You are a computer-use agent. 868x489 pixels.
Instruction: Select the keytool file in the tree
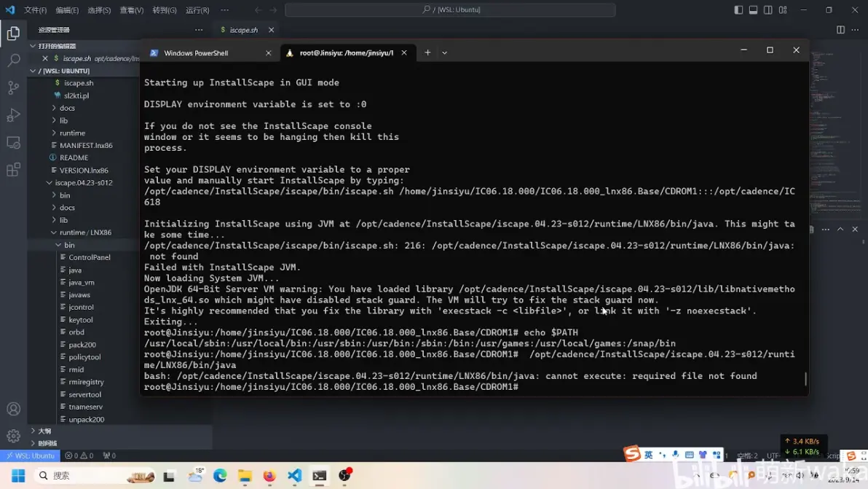click(x=81, y=320)
